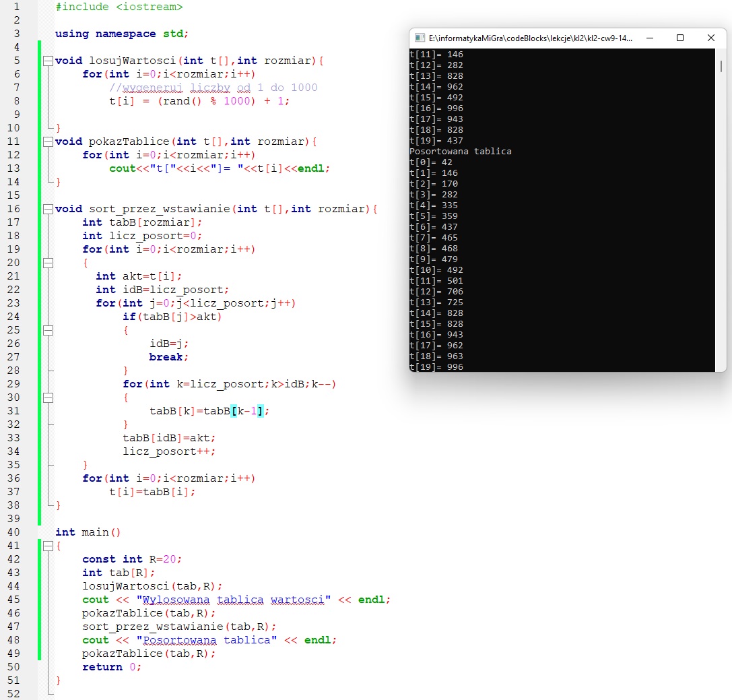The width and height of the screenshot is (732, 700).
Task: Click 'using namespace std;' code line
Action: click(x=121, y=34)
